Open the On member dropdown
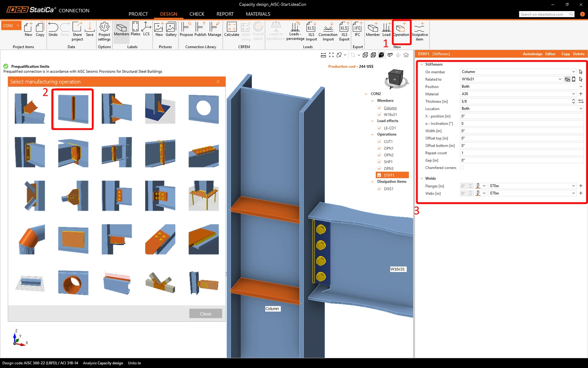This screenshot has width=588, height=368. [518, 72]
